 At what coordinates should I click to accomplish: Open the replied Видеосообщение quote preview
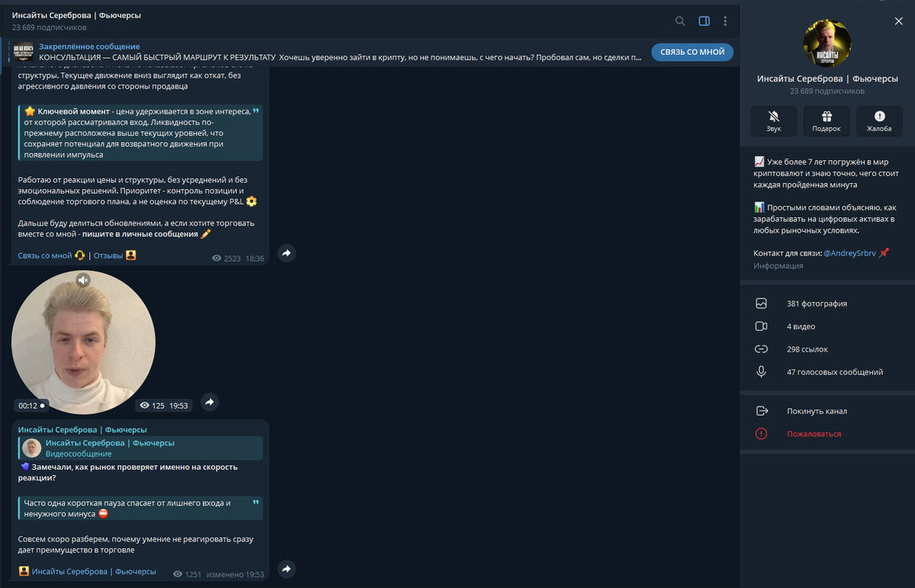[141, 448]
